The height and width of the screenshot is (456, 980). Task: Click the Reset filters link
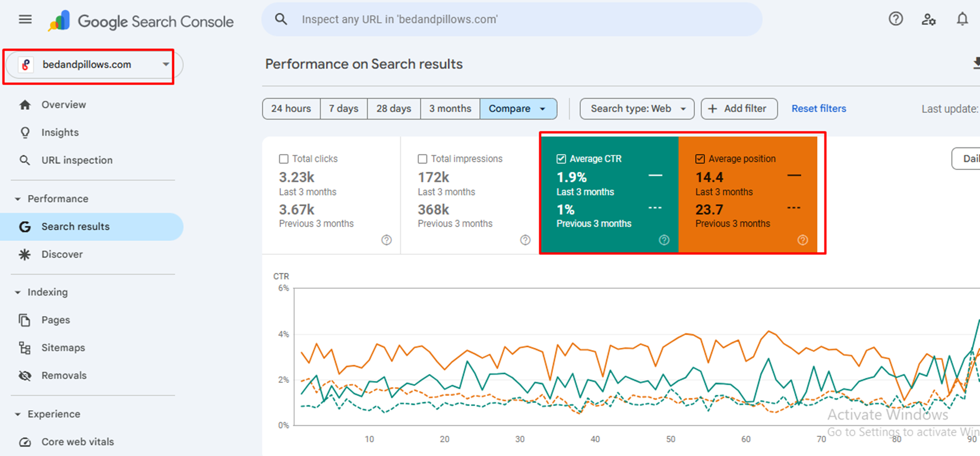(x=818, y=109)
